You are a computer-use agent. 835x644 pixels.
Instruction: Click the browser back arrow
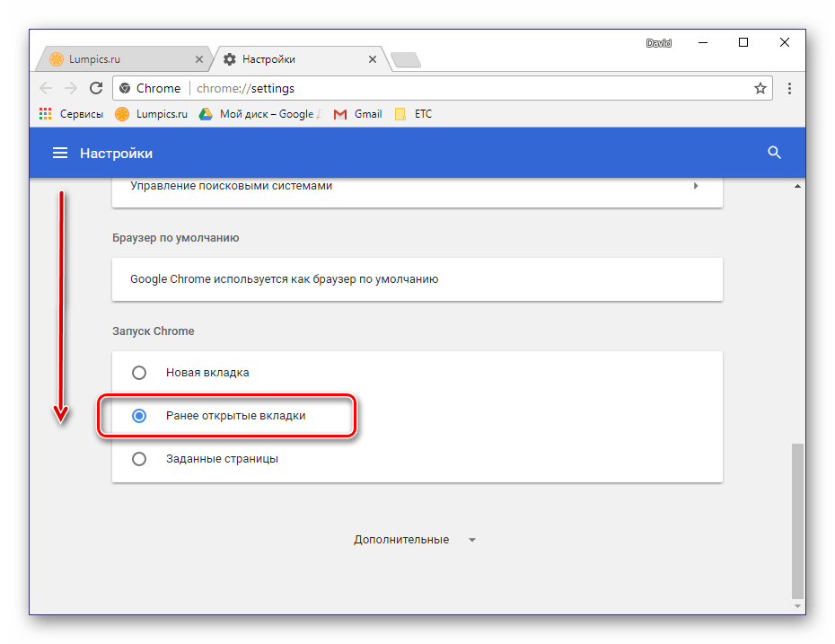(x=46, y=88)
